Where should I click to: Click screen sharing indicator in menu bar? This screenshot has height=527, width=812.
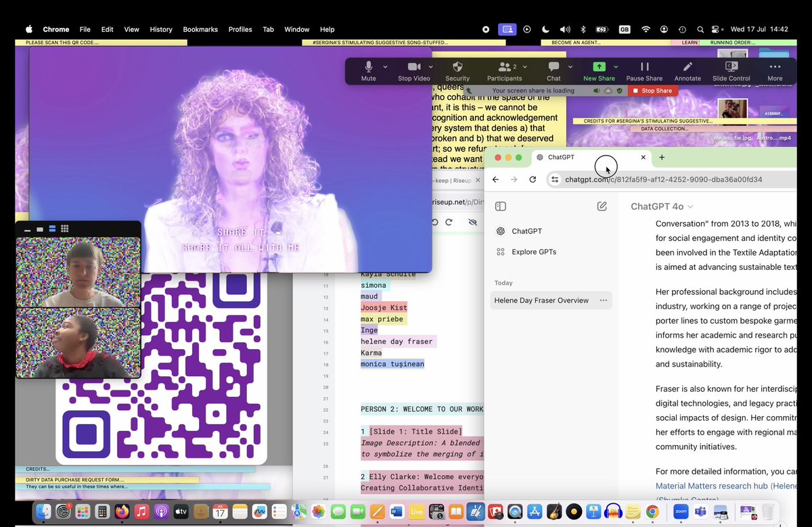click(506, 29)
